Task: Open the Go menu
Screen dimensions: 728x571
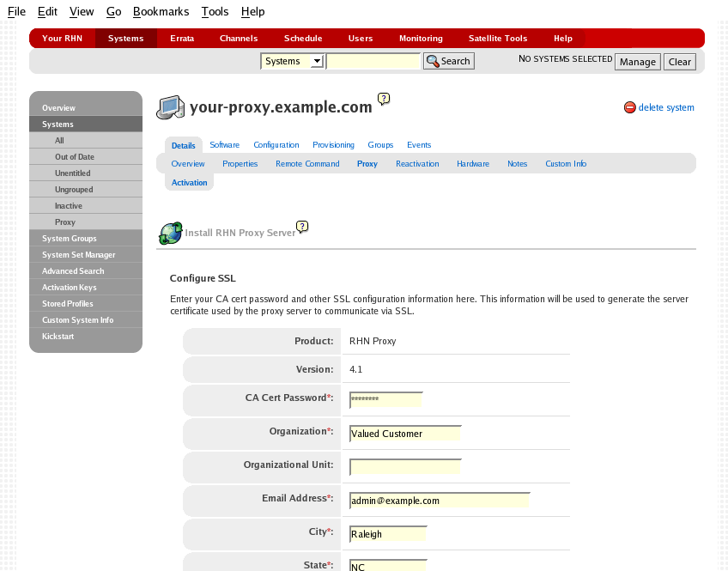Action: [x=113, y=12]
